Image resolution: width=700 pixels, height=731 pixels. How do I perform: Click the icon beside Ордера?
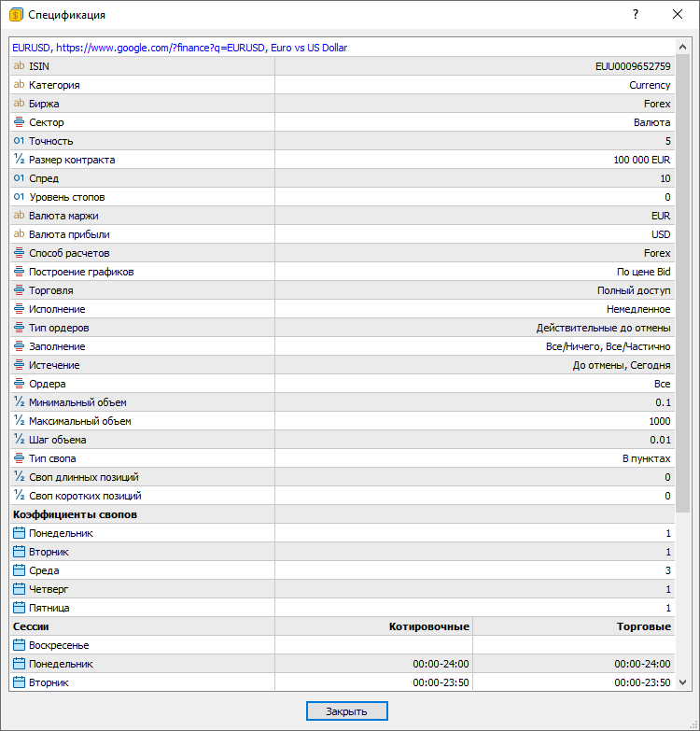click(x=19, y=383)
